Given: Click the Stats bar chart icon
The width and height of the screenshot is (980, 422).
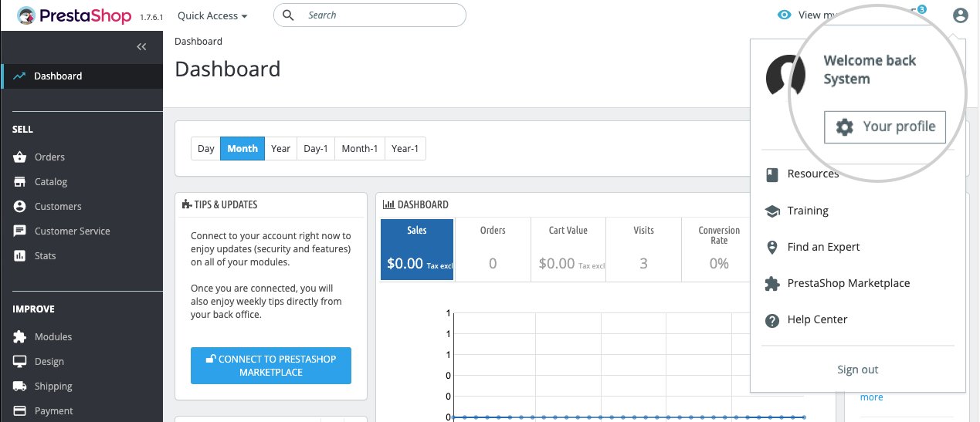Looking at the screenshot, I should click(19, 255).
